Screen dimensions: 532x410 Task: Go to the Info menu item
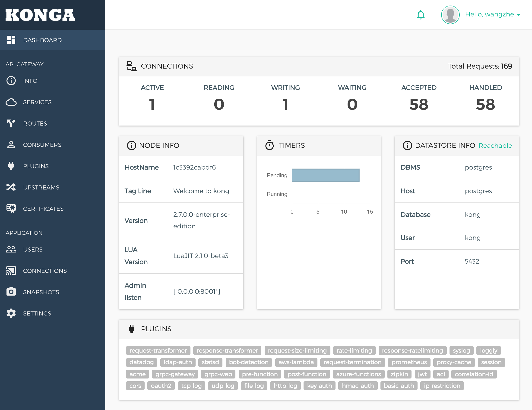(x=30, y=81)
